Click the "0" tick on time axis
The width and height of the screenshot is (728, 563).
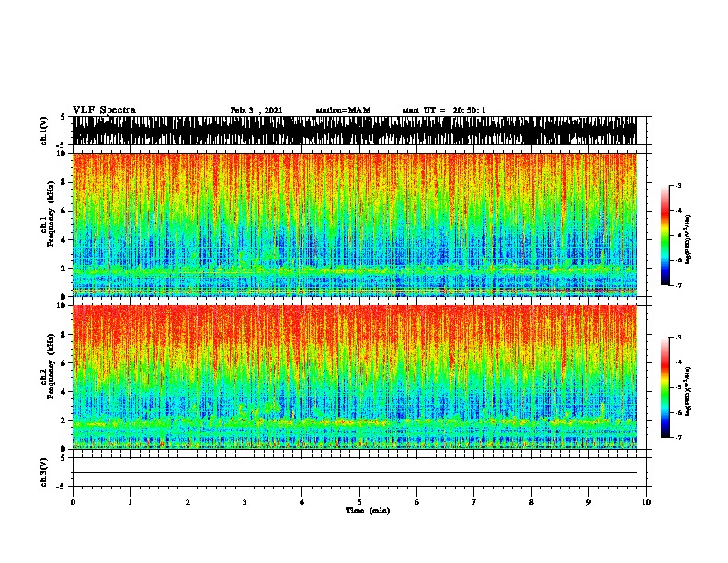tap(73, 502)
